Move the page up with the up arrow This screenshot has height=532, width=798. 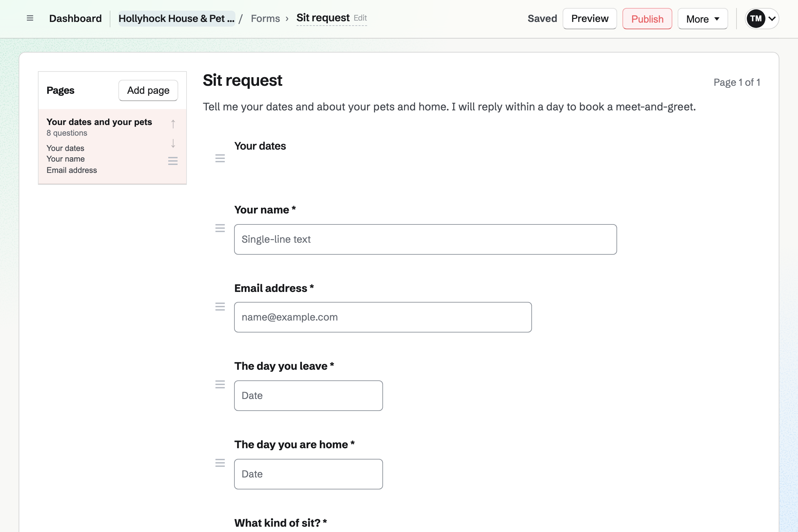(x=173, y=124)
